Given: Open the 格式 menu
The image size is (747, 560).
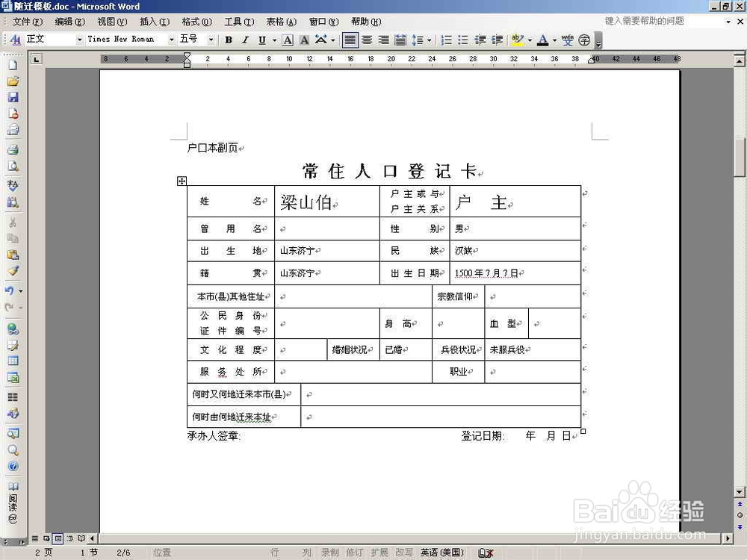Looking at the screenshot, I should [196, 22].
